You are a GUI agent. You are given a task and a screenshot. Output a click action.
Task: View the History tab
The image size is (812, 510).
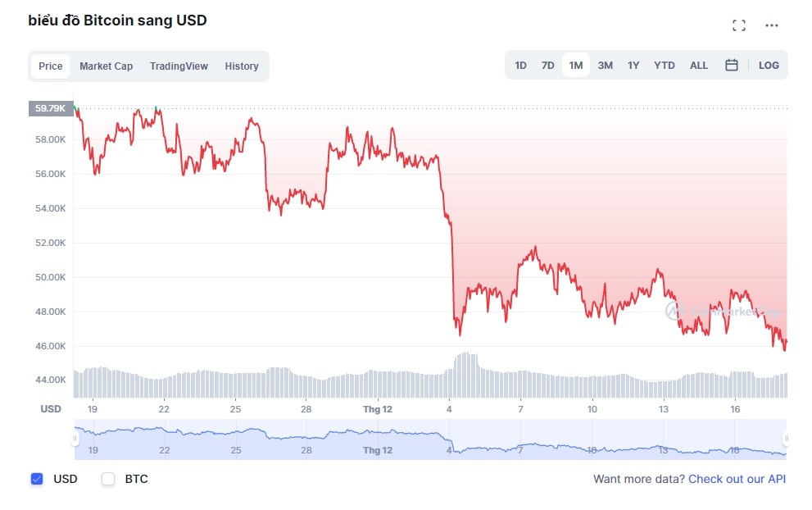pos(242,66)
